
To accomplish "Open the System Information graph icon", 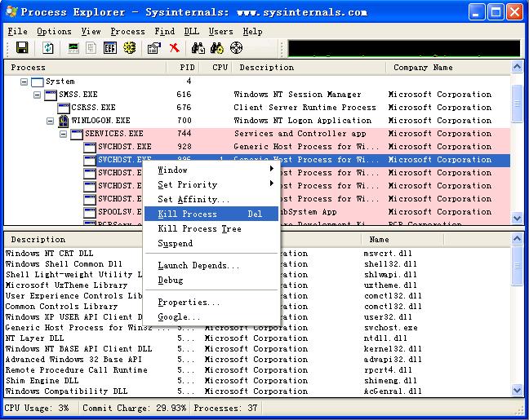I will pos(73,48).
